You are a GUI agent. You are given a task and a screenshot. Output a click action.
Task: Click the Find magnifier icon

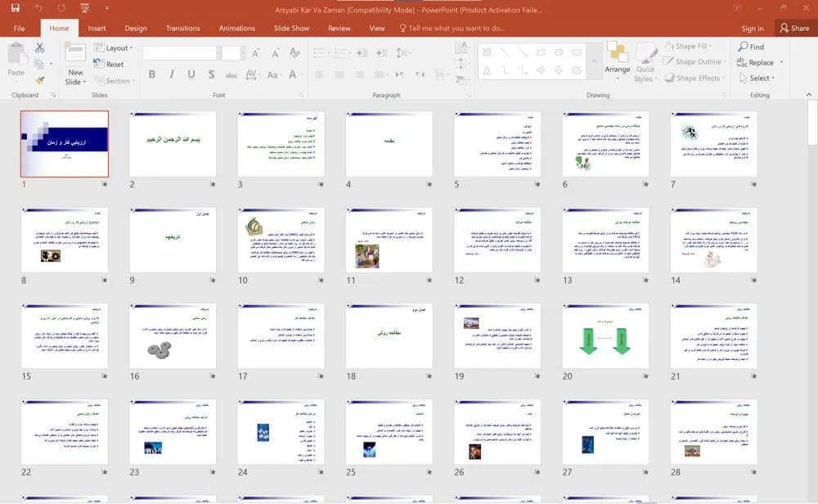(743, 47)
